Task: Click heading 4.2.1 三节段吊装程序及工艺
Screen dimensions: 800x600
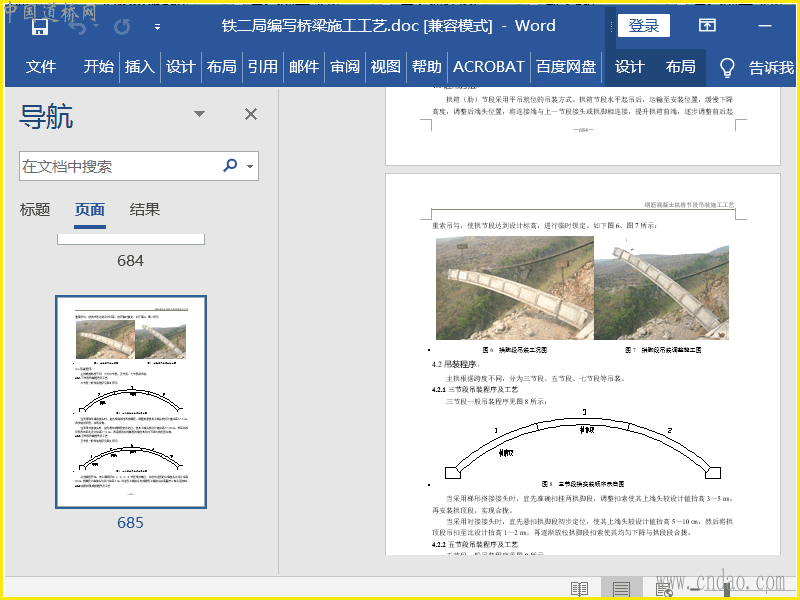Action: pyautogui.click(x=474, y=389)
